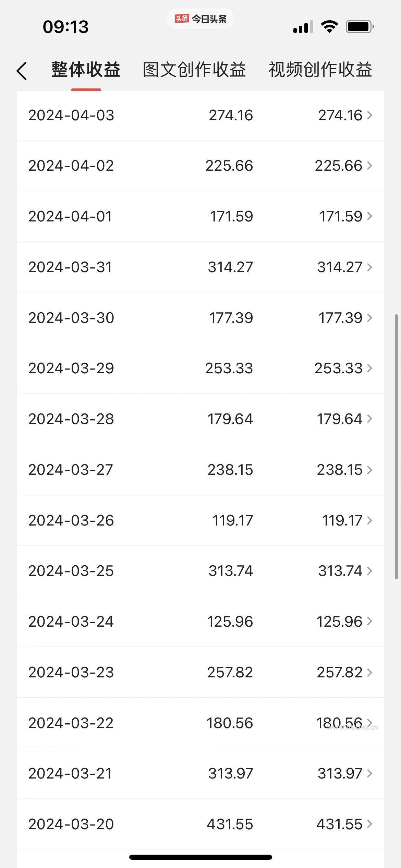Screen dimensions: 401x868
Task: Select the 整体收益 tab
Action: coord(86,70)
